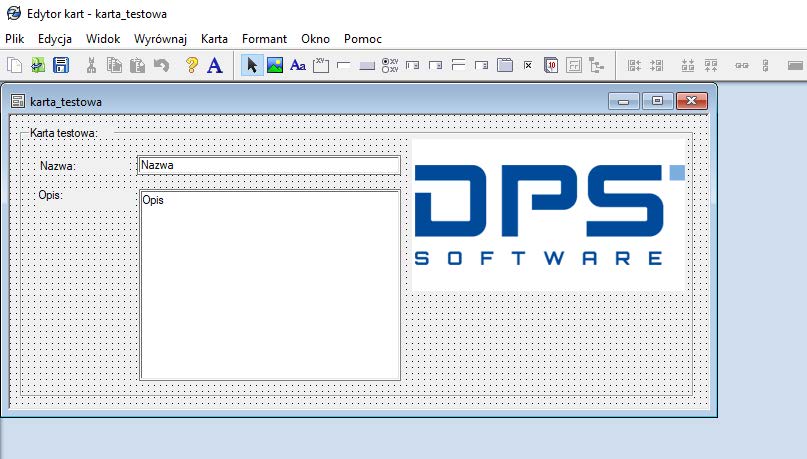Click the align left edges icon
807x459 pixels.
634,65
